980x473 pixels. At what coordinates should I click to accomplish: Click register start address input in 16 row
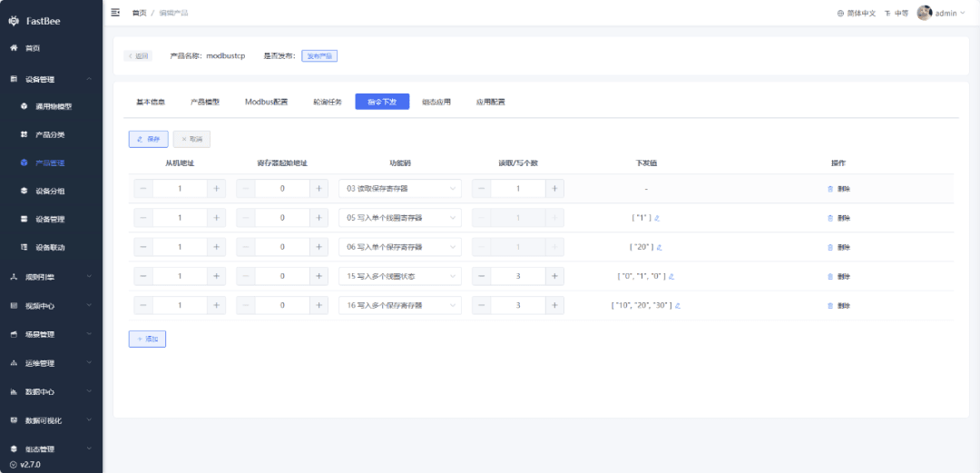click(282, 305)
